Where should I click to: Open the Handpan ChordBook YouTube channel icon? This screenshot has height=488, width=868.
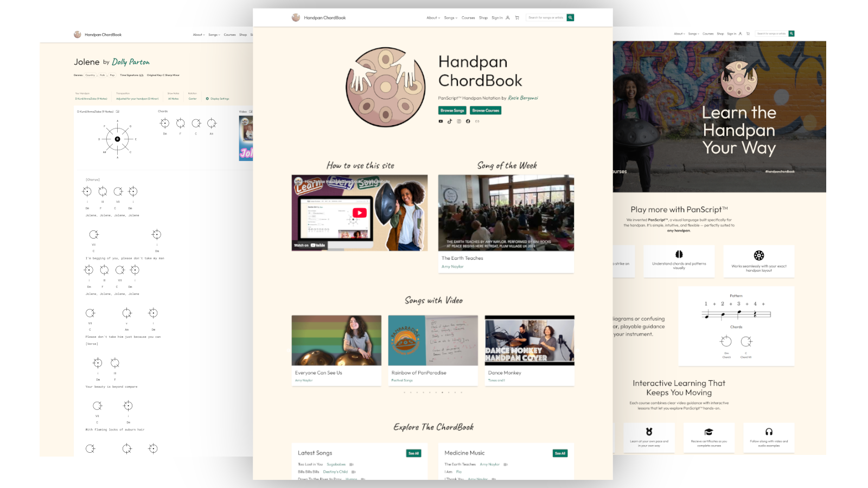(441, 121)
